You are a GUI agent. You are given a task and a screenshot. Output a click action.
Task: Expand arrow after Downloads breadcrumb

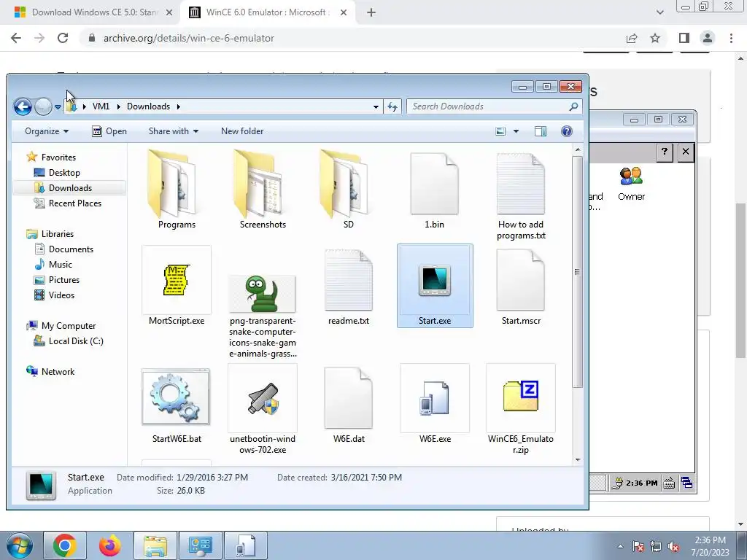(179, 106)
